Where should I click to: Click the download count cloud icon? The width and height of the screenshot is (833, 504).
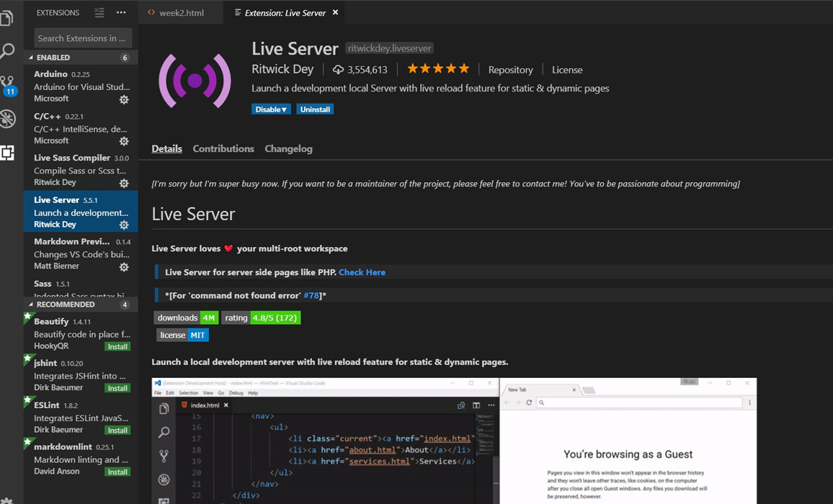338,70
